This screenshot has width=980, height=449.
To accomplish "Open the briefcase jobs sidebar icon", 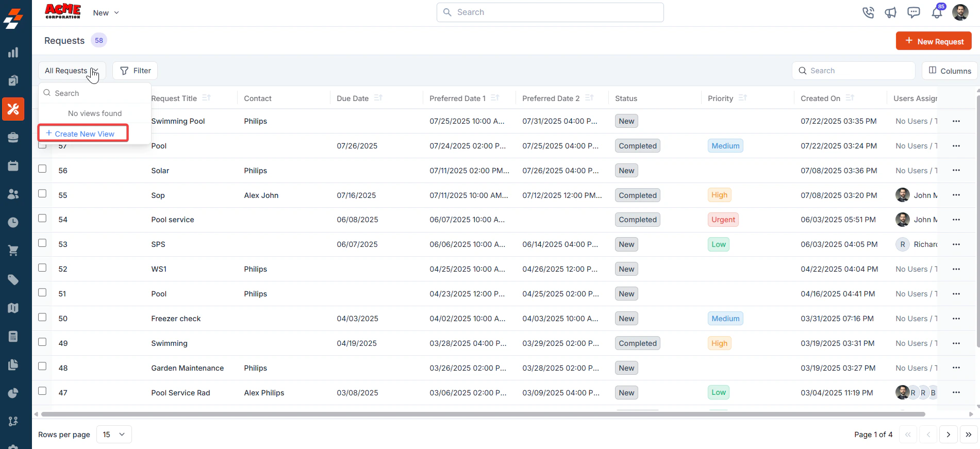I will coord(13,137).
